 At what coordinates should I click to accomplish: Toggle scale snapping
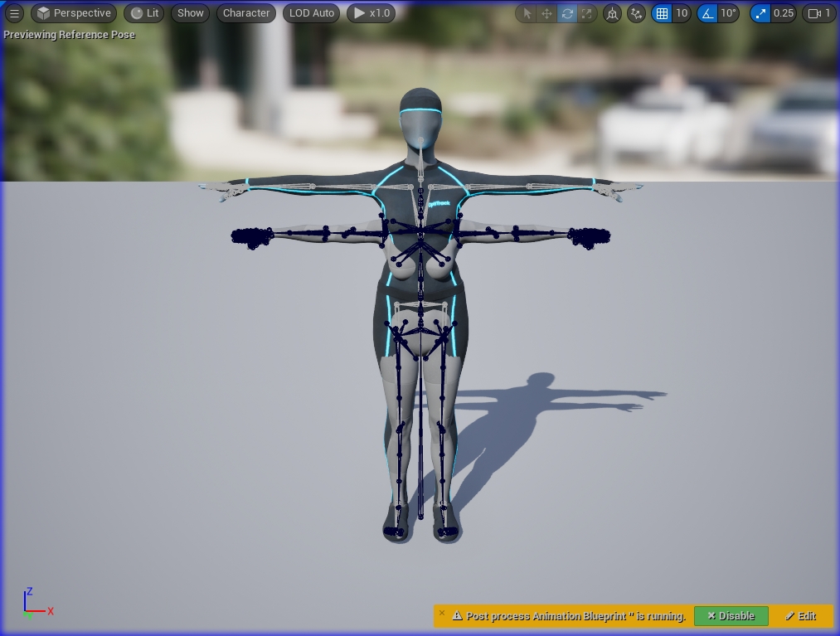pyautogui.click(x=760, y=13)
